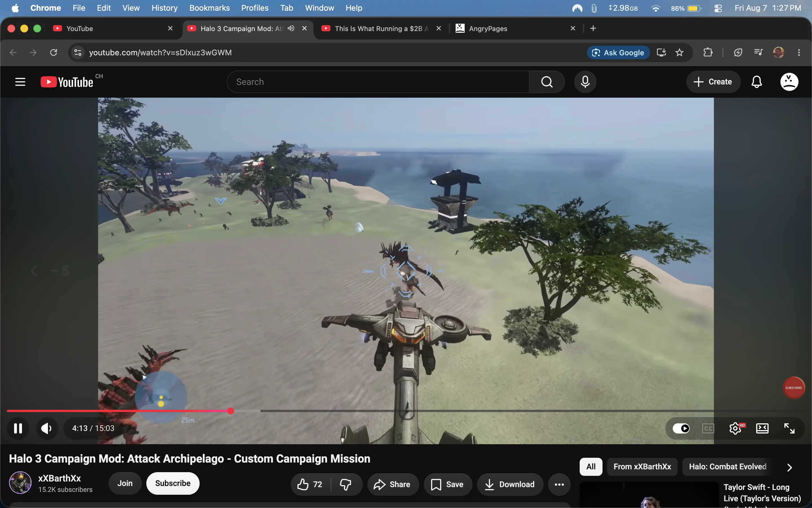The height and width of the screenshot is (508, 812).
Task: Open the Chrome profile avatar
Action: pos(778,52)
